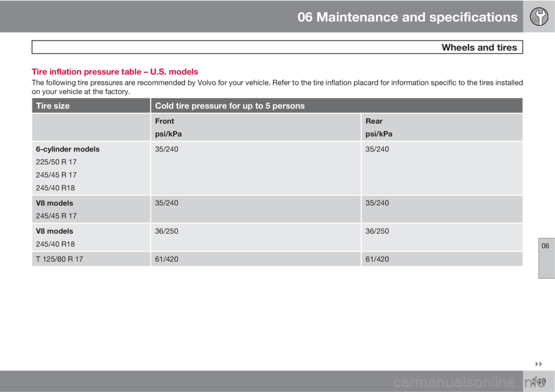Click '245/45 R 17' under V8 models

coord(56,216)
